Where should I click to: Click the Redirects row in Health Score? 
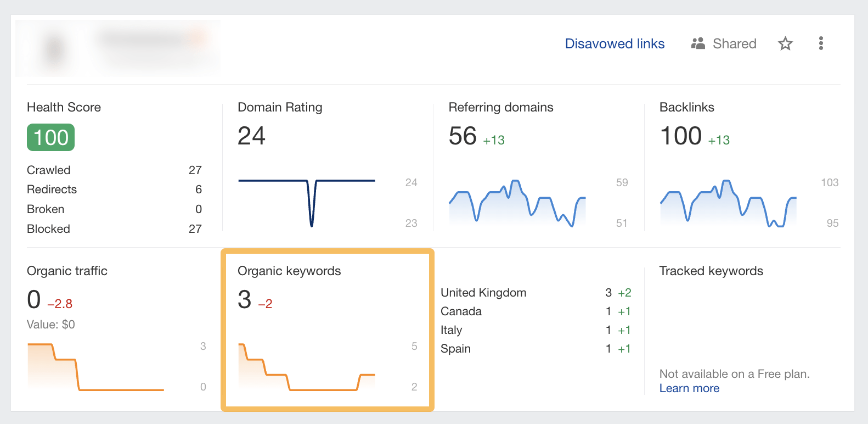(x=114, y=189)
